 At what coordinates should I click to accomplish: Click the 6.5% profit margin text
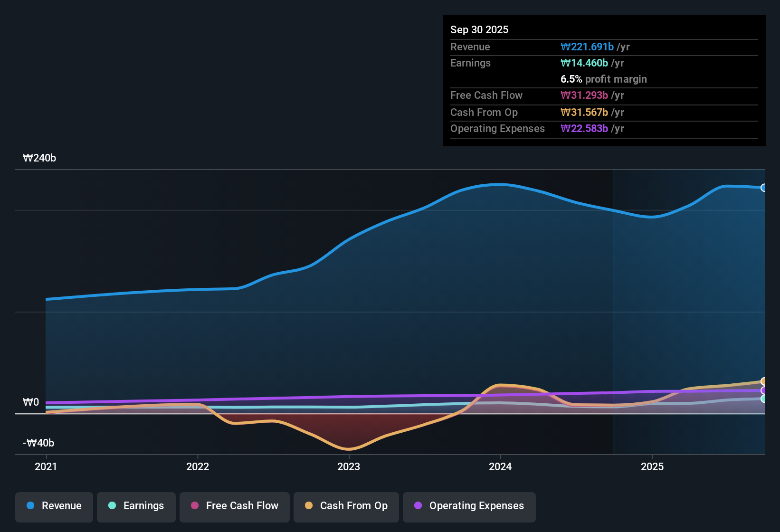(604, 79)
